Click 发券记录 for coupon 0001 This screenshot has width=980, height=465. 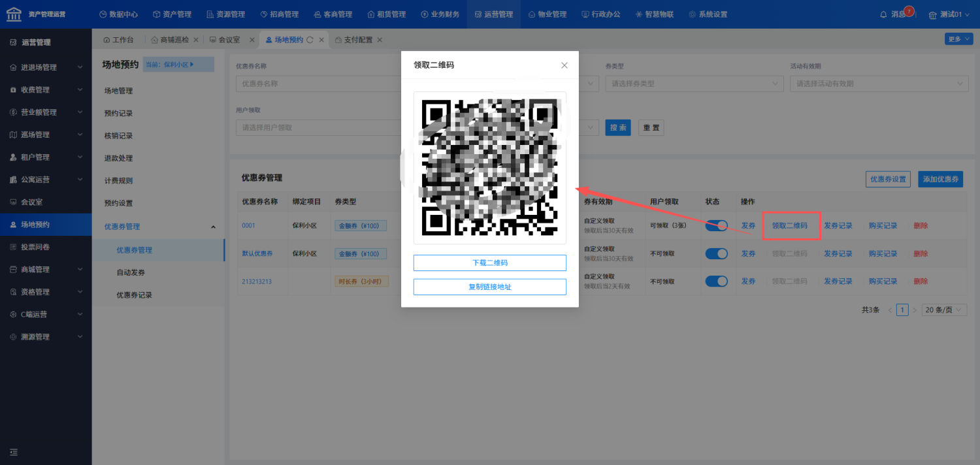pos(838,226)
